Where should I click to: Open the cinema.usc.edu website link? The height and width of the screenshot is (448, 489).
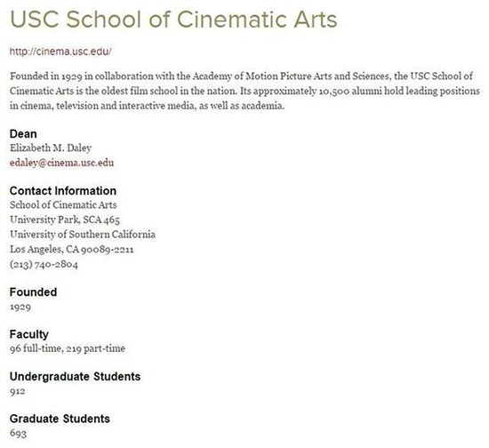click(x=60, y=52)
